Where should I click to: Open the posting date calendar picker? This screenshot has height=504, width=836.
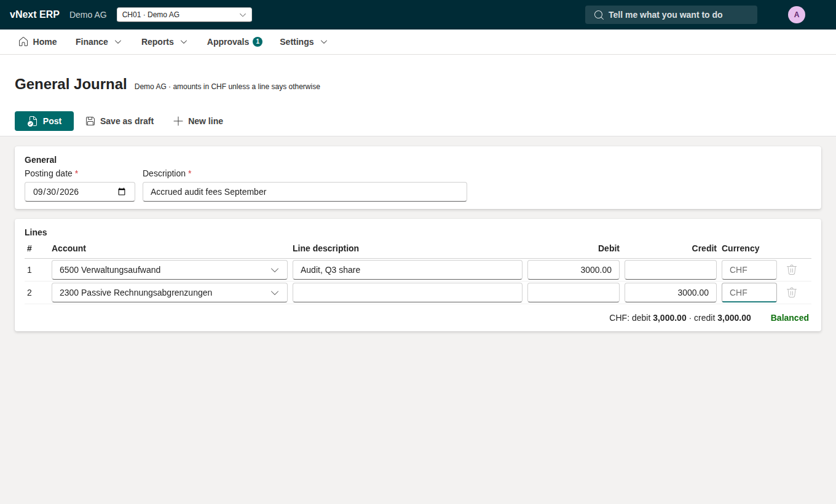click(122, 192)
